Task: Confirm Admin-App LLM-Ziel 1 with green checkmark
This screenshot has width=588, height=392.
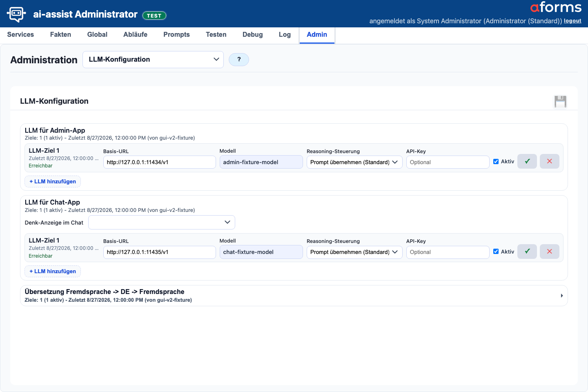Action: point(527,161)
